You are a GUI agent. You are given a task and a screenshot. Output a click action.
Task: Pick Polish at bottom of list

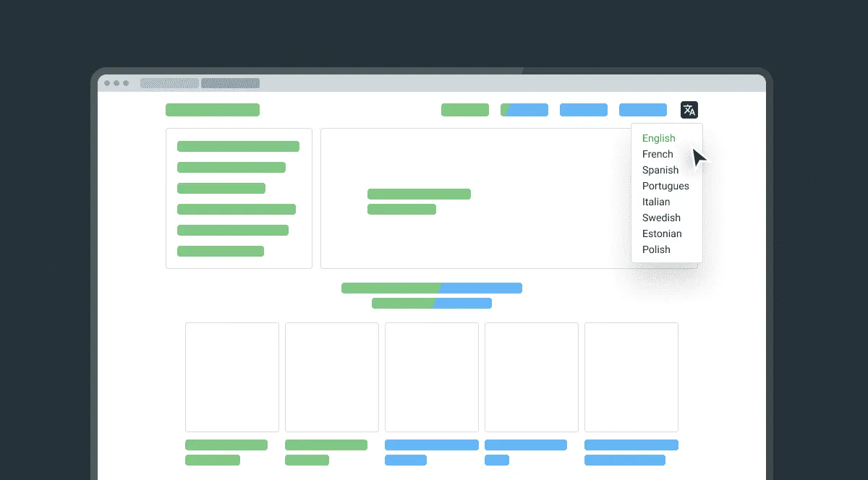click(655, 249)
